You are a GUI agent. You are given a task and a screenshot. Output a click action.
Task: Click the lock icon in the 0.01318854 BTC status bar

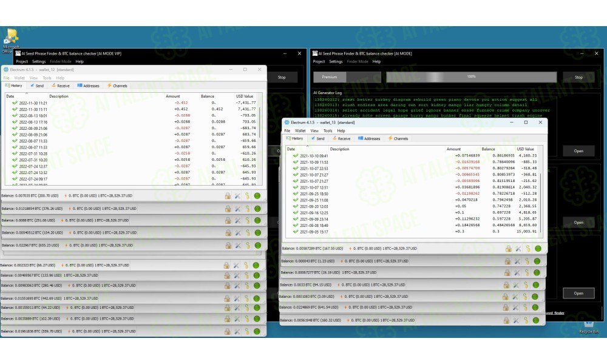click(x=228, y=209)
